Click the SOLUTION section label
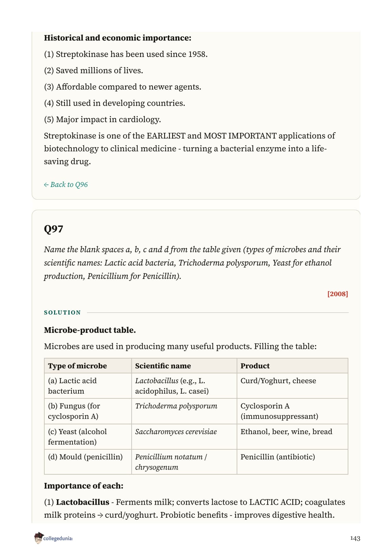 (62, 313)
